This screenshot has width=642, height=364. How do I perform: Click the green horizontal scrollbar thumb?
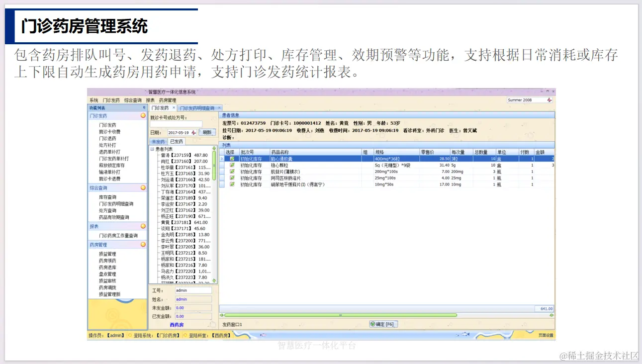coord(341,315)
